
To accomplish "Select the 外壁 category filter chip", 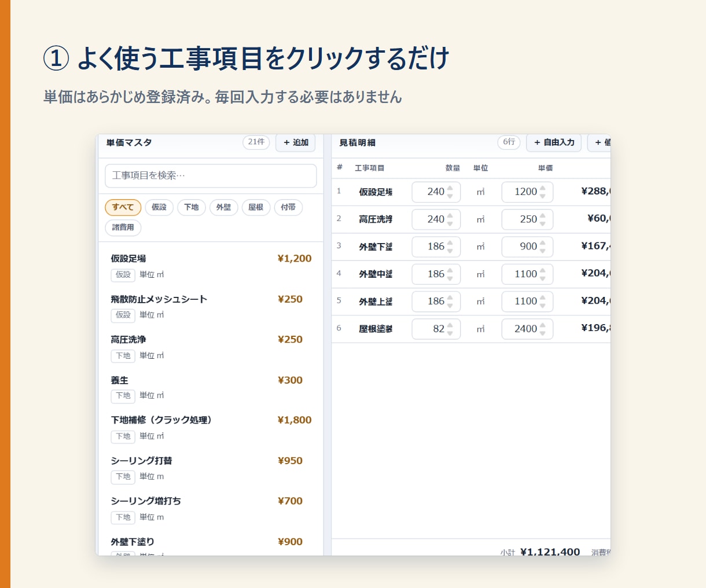I will 223,207.
